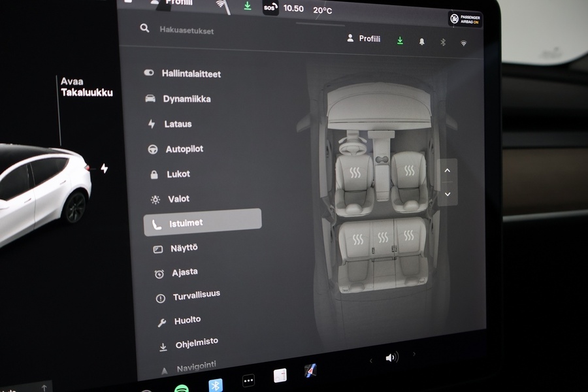Open the notifications bell icon
The image size is (588, 392).
pos(421,41)
